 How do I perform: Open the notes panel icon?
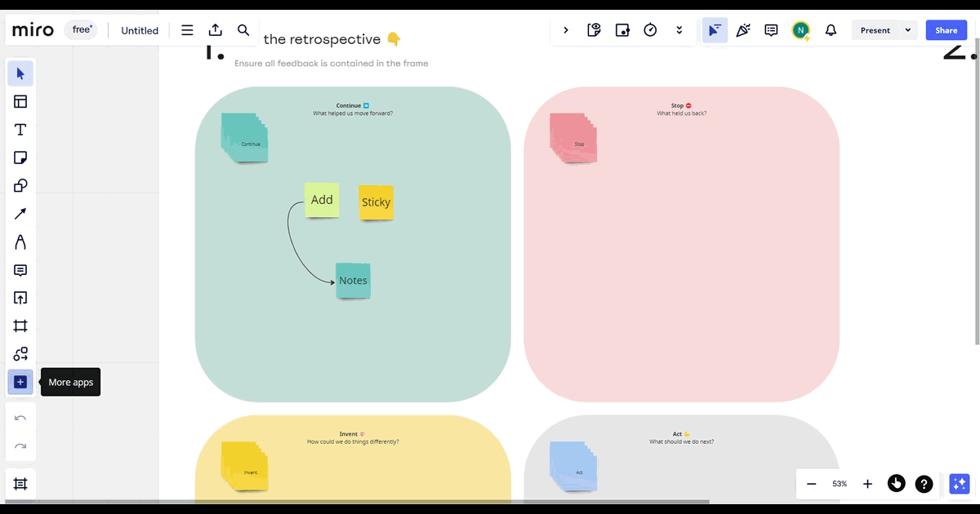coord(622,30)
